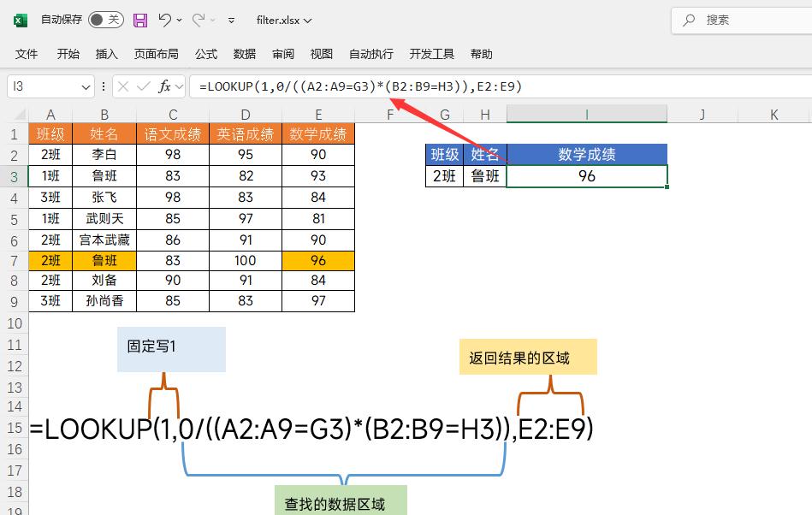Click the purple Save icon
Screen dimensions: 812x515
pyautogui.click(x=139, y=21)
